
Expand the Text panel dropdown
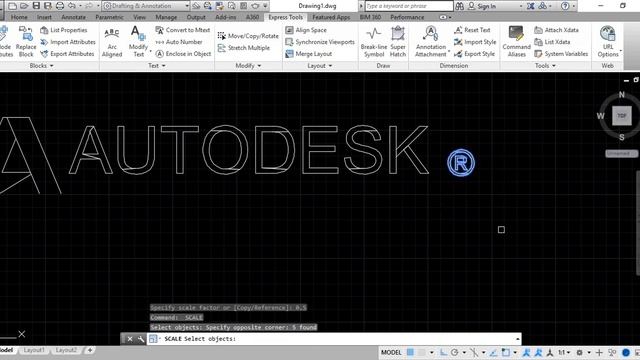point(157,65)
